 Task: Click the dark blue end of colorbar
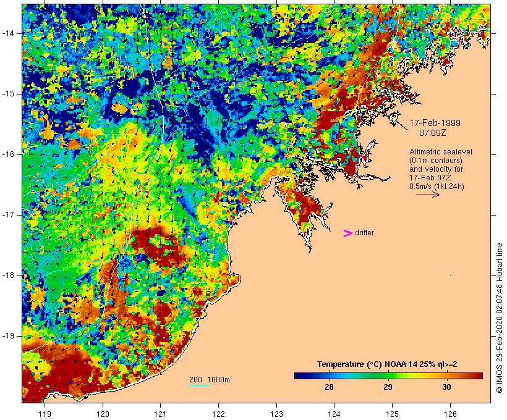(299, 376)
